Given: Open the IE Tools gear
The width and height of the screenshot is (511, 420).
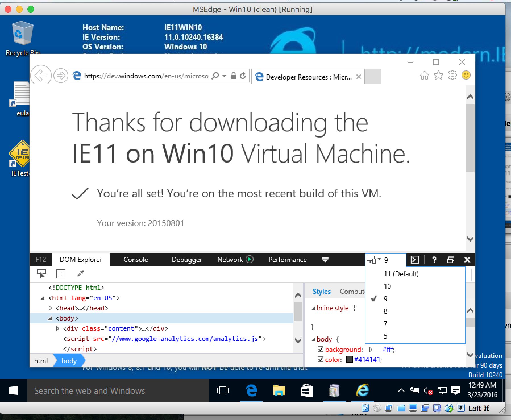Looking at the screenshot, I should pyautogui.click(x=452, y=75).
